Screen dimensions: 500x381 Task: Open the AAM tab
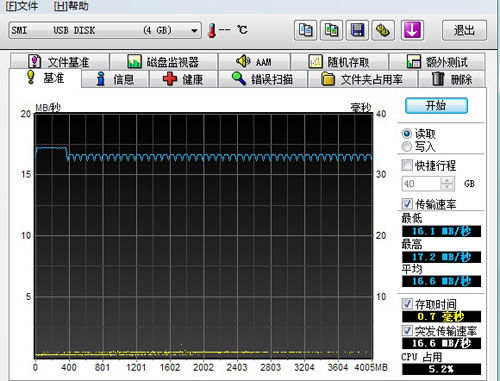[254, 62]
